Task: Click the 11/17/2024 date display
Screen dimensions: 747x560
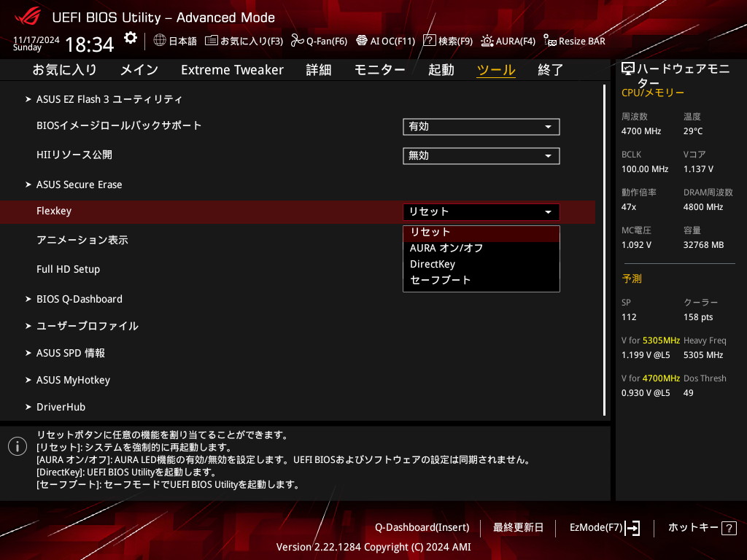Action: click(36, 39)
